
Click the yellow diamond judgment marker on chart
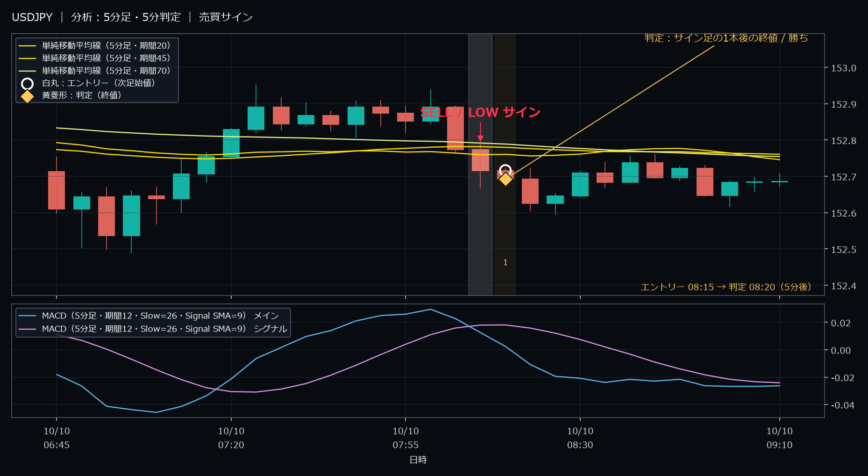coord(505,179)
